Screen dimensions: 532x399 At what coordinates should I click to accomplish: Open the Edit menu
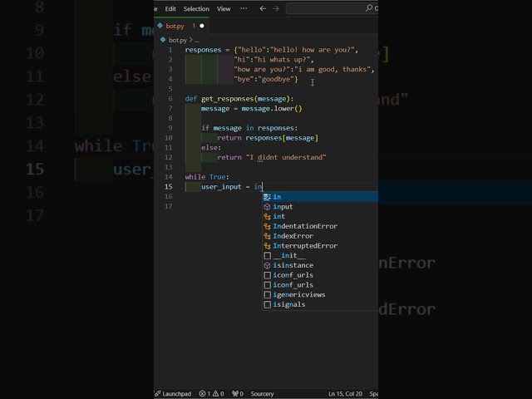coord(170,9)
